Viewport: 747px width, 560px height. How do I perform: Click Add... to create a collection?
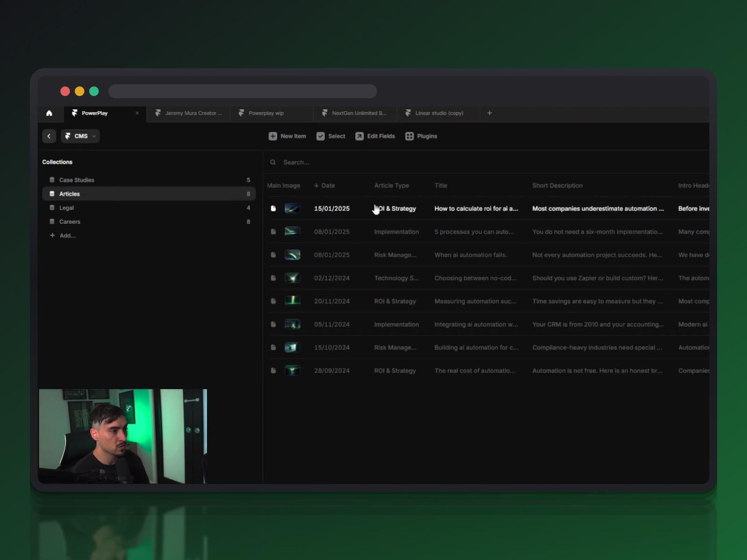point(63,236)
